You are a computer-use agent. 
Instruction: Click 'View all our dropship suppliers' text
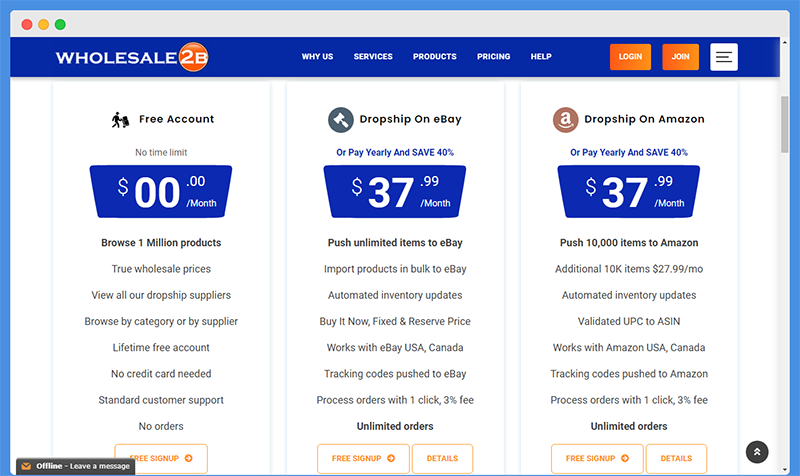click(x=161, y=295)
